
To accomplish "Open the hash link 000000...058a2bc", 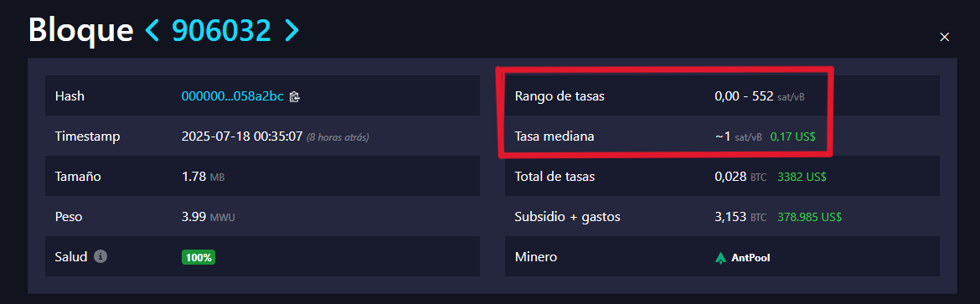I will click(x=233, y=96).
